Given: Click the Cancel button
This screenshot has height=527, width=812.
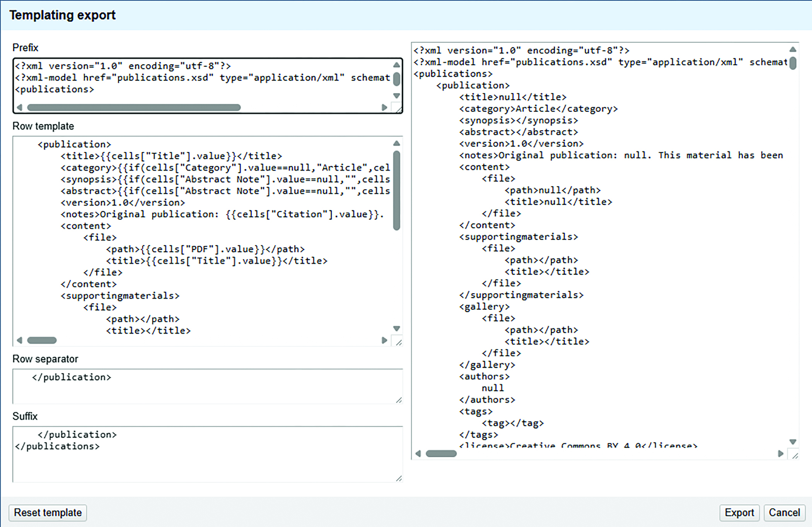Looking at the screenshot, I should coord(784,513).
